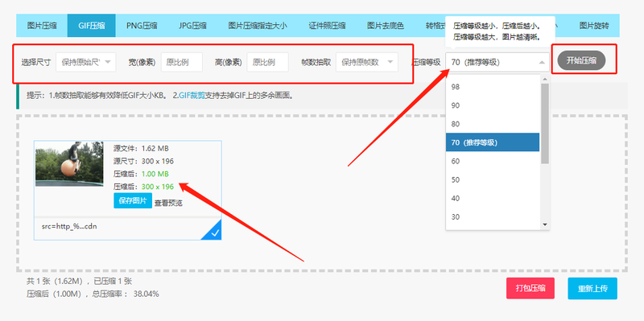Image resolution: width=644 pixels, height=321 pixels.
Task: Click the dropdown list scroll down arrow
Action: 545,224
